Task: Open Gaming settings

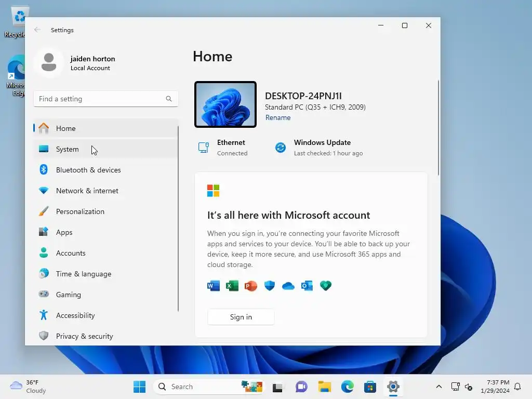Action: pos(105,295)
